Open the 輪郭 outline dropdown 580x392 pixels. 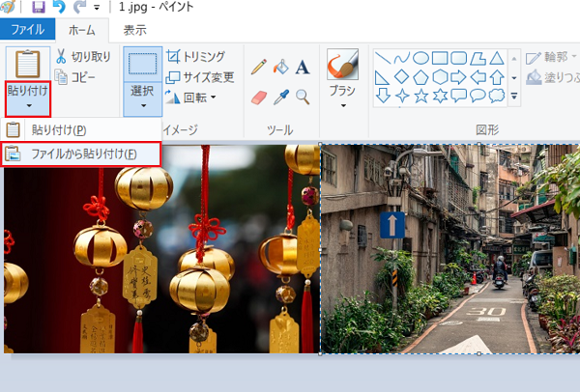(551, 57)
